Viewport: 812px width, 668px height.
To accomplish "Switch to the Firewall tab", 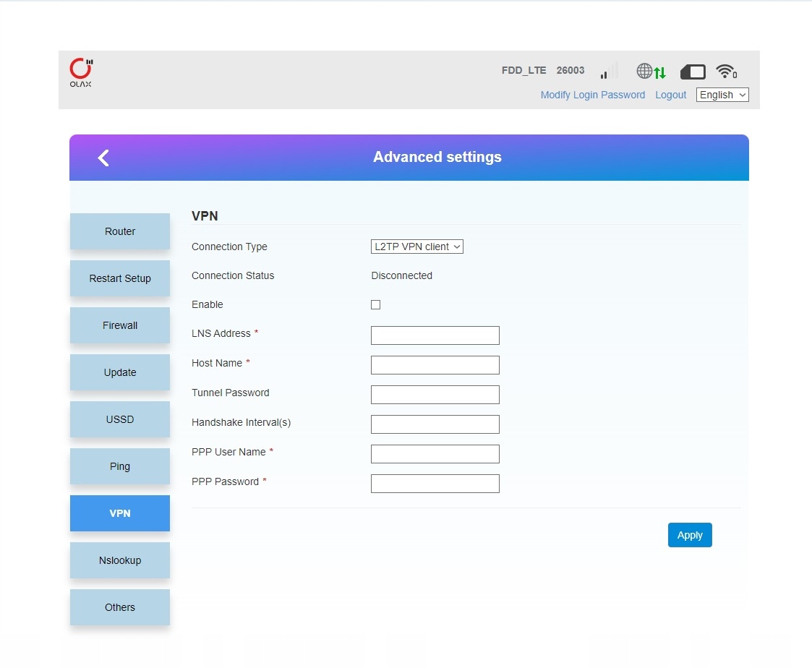I will 120,325.
